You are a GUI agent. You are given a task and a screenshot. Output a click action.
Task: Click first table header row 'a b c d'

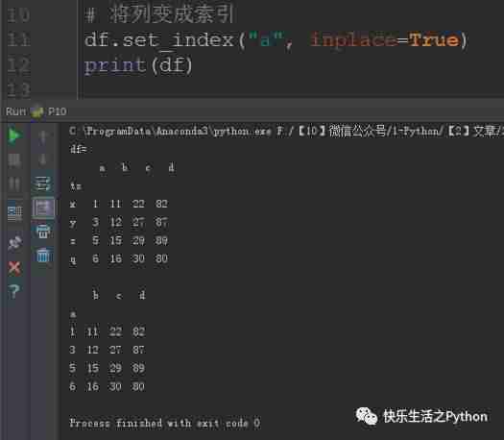pyautogui.click(x=137, y=167)
